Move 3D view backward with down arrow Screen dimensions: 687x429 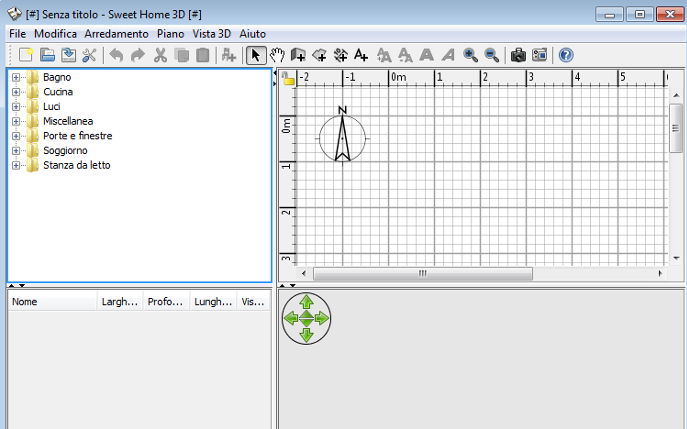pyautogui.click(x=306, y=335)
